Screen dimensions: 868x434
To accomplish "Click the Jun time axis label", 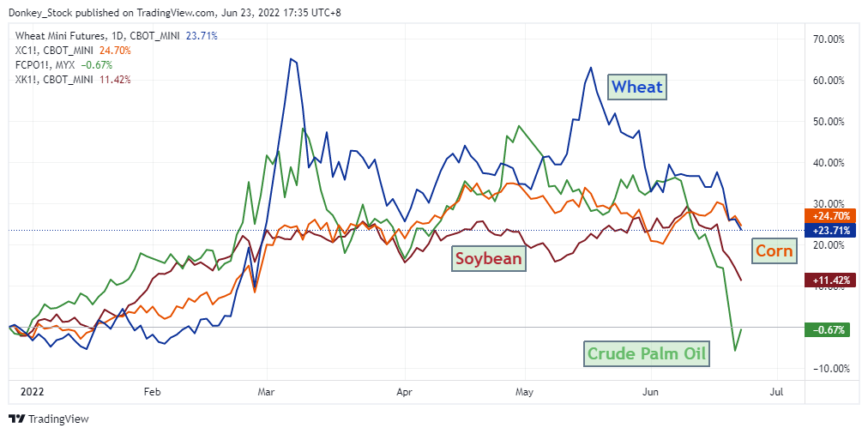I will 650,393.
